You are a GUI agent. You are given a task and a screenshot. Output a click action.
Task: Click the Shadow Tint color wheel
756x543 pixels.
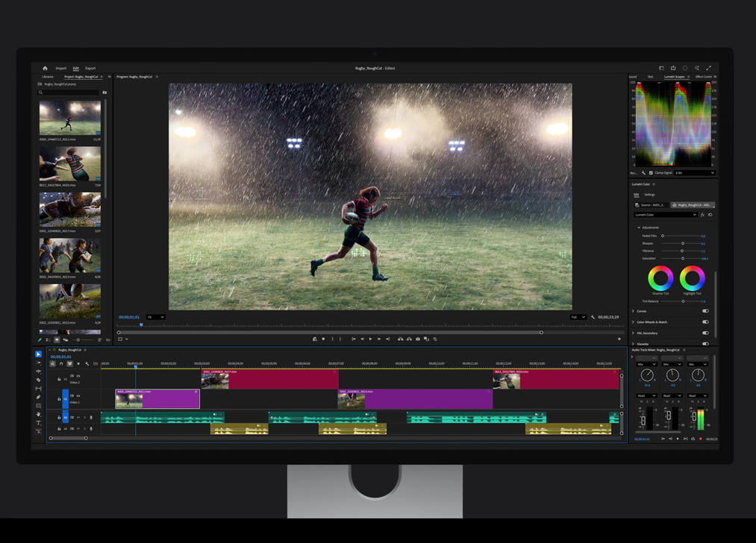pos(660,278)
